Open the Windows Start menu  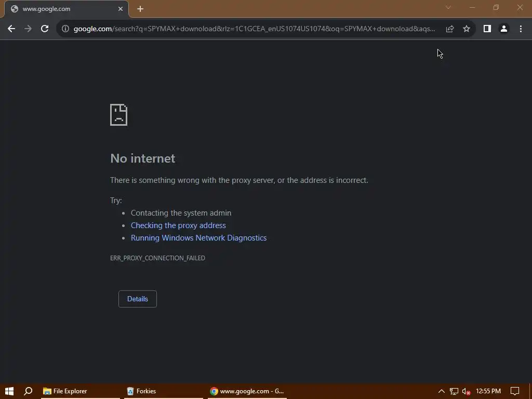tap(9, 391)
